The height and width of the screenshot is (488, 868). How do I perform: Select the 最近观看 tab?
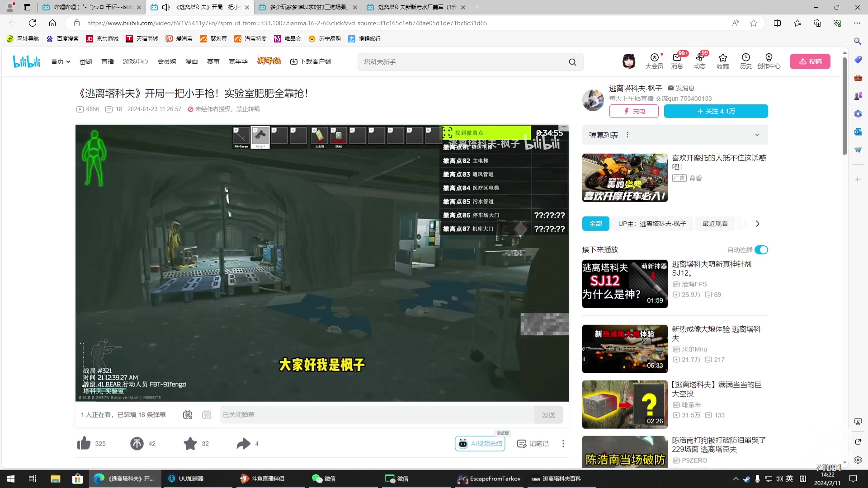click(715, 224)
